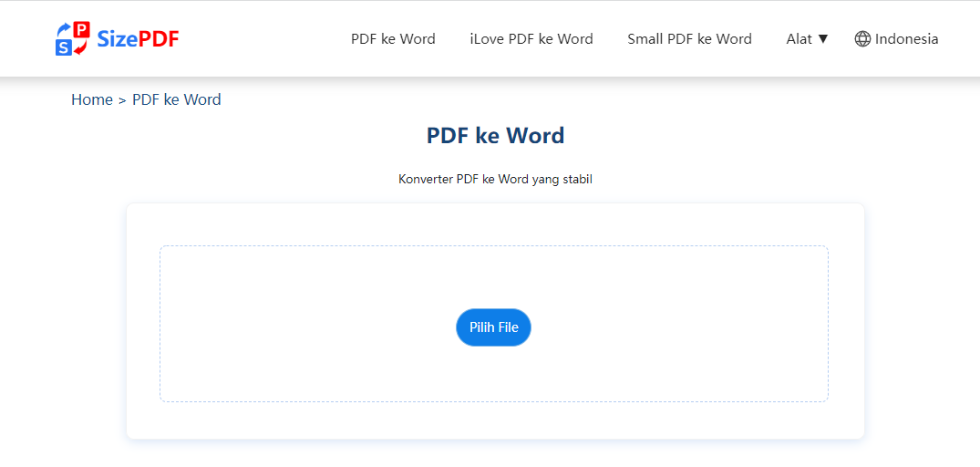Click the SizePDF logo icon
Viewport: 980px width, 467px height.
[x=73, y=38]
